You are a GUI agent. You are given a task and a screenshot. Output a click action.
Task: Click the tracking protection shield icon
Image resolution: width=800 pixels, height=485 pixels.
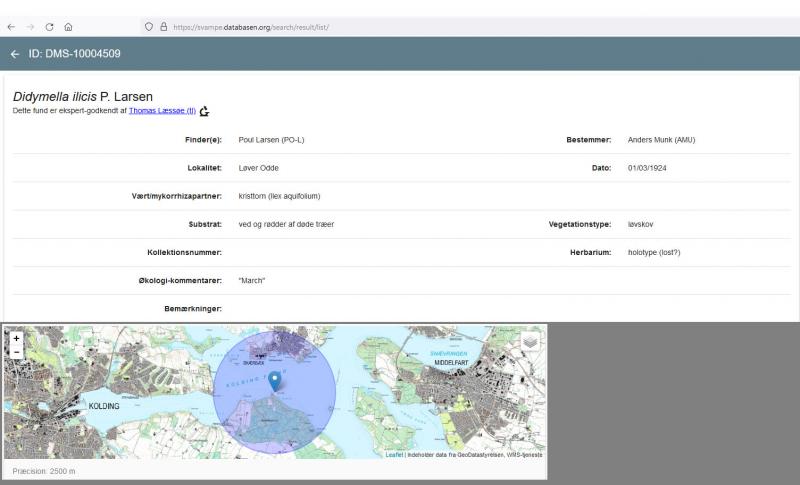pos(149,27)
